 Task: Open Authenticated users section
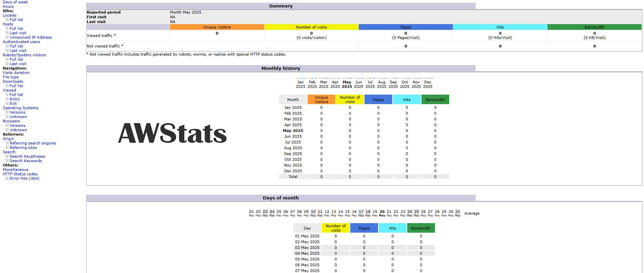coord(21,42)
